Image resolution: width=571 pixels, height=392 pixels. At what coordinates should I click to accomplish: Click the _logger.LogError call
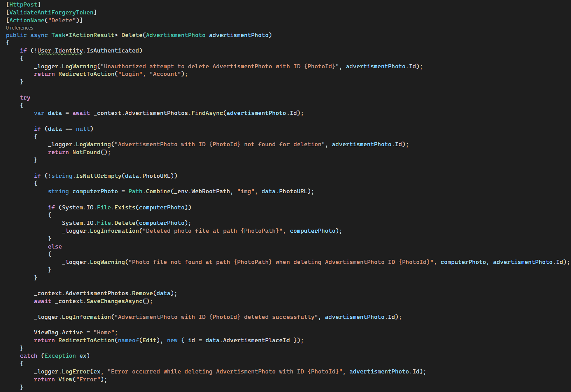coord(62,371)
